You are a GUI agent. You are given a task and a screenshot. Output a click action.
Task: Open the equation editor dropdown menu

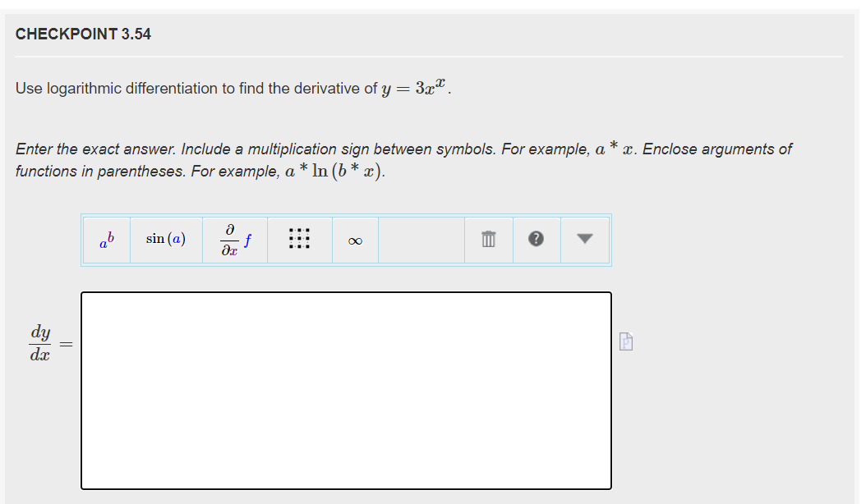pyautogui.click(x=583, y=240)
